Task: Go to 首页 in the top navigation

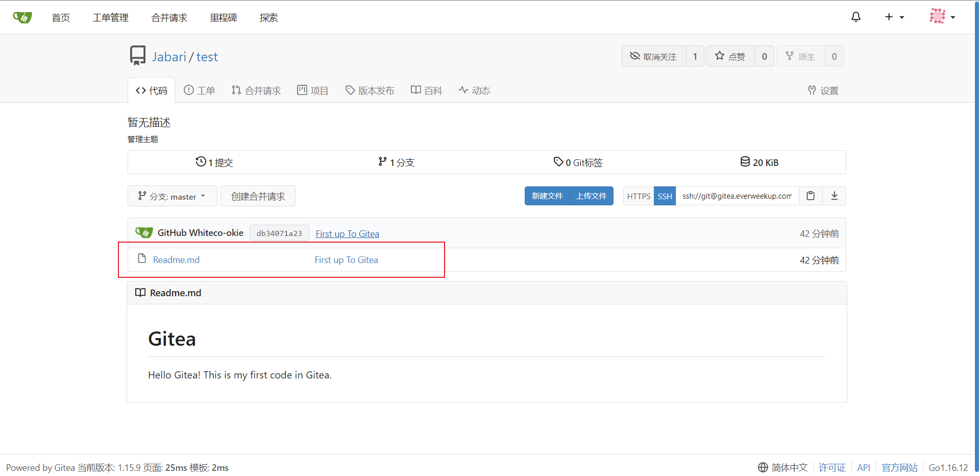Action: coord(61,18)
